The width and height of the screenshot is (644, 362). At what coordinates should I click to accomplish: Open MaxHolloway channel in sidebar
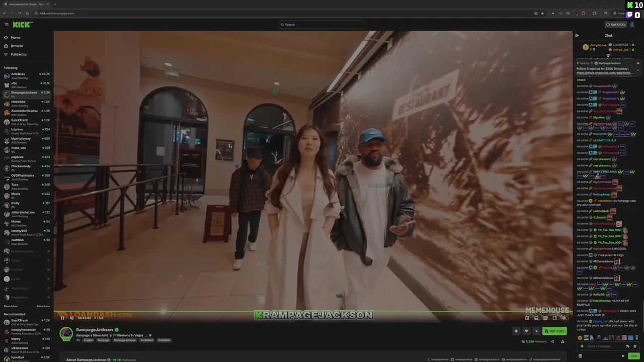27,140
